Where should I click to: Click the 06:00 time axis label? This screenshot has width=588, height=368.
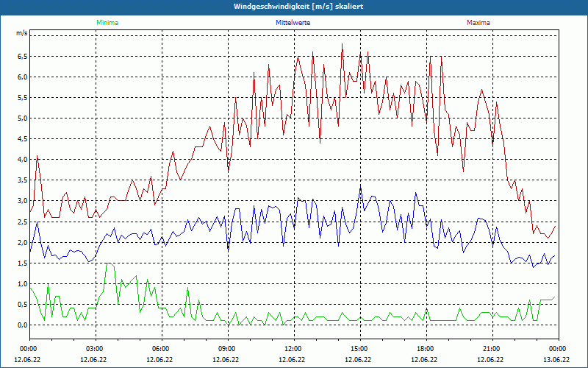point(160,349)
